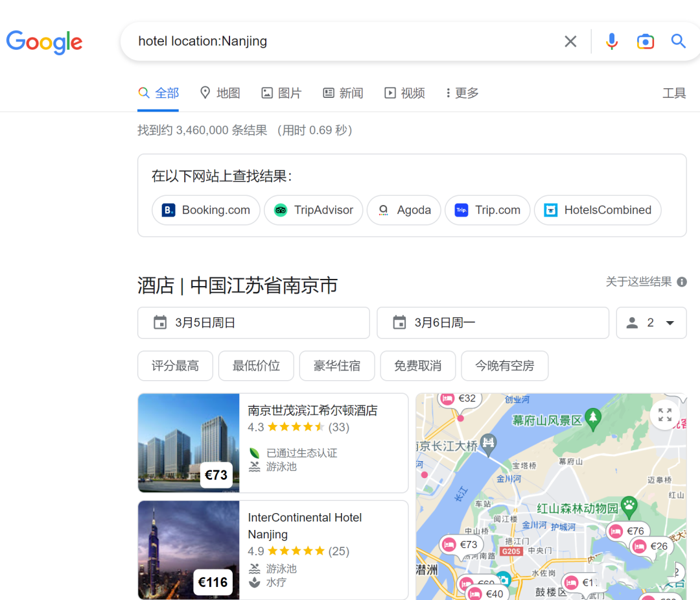Click the €32 hotel map pin
This screenshot has height=600, width=700.
459,398
